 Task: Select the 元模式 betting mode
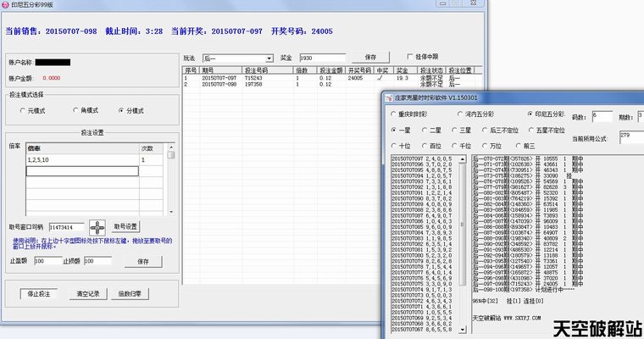(x=23, y=111)
